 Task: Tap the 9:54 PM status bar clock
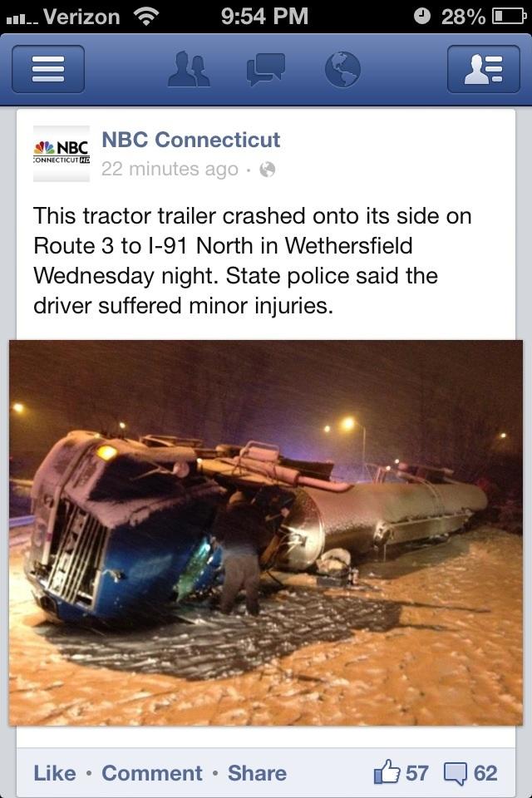[264, 17]
